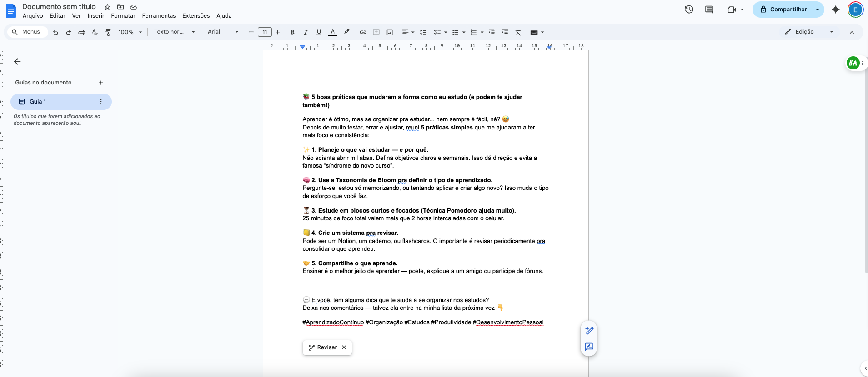Open the video call options dropdown
This screenshot has width=868, height=377.
click(742, 10)
